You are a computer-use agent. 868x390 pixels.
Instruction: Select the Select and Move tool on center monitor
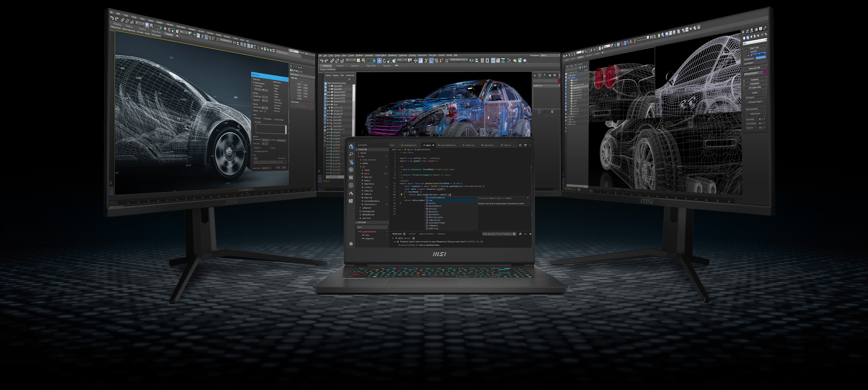[x=380, y=61]
